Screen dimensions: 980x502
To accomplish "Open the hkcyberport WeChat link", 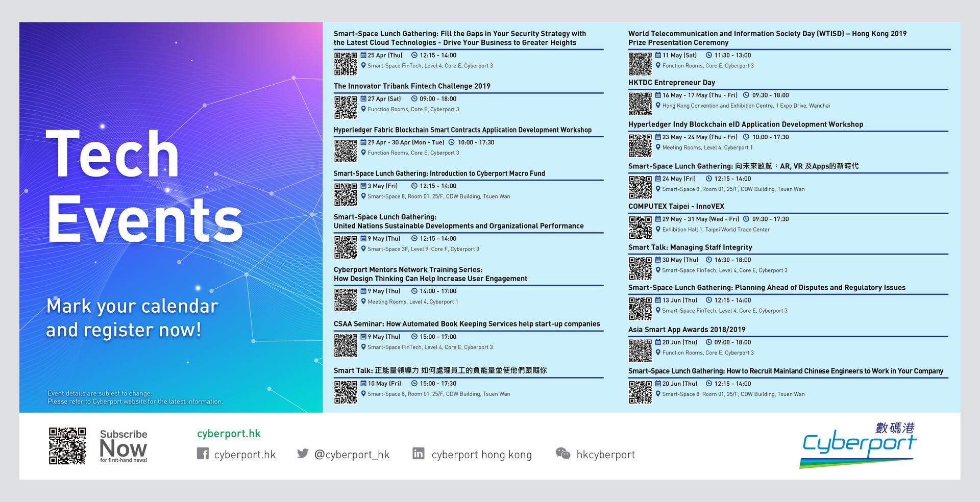I will (606, 455).
